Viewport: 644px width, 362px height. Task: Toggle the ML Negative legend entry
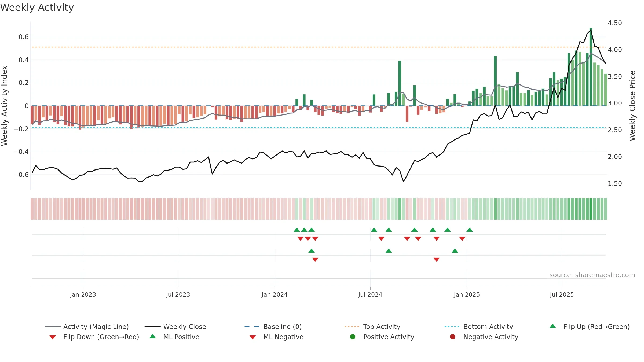click(x=276, y=337)
